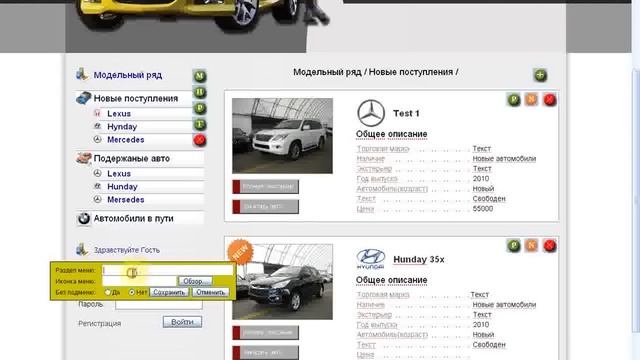Select Hynday under Новые поступления
Viewport: 640px width, 360px height.
click(x=122, y=127)
